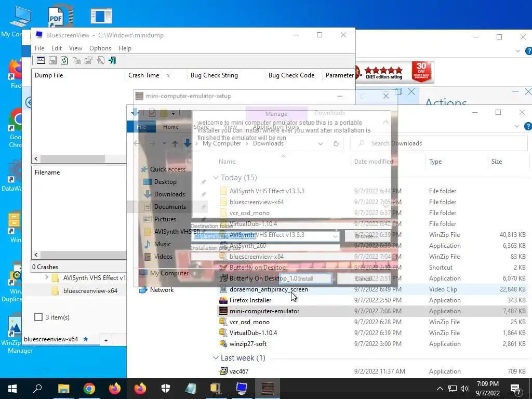Open the WinZip taskbar icon
532x399 pixels.
point(216,389)
